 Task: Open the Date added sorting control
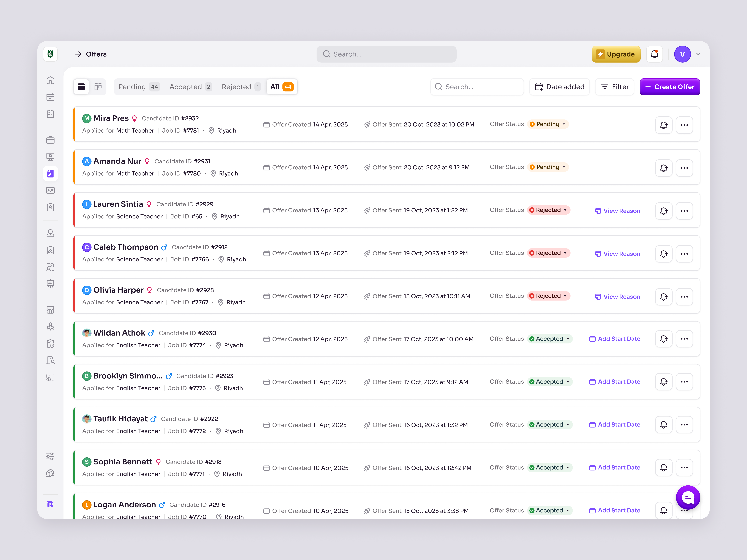(x=559, y=87)
